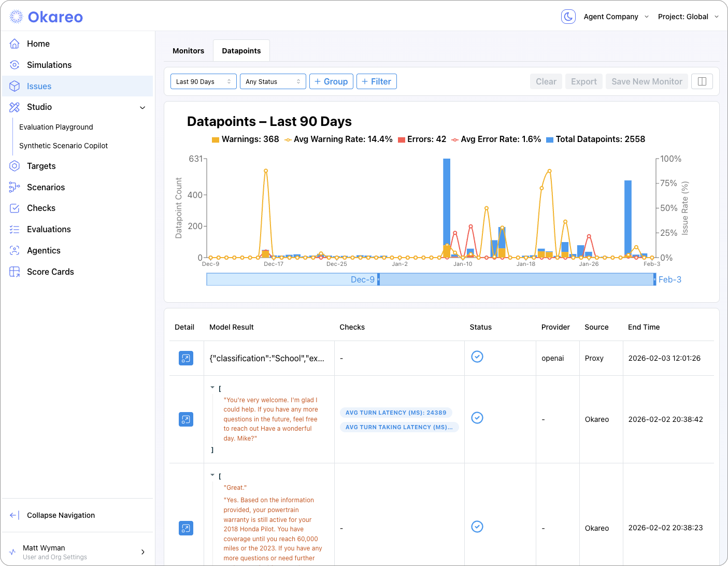Click the Targets icon in sidebar
This screenshot has height=566, width=728.
coord(15,166)
